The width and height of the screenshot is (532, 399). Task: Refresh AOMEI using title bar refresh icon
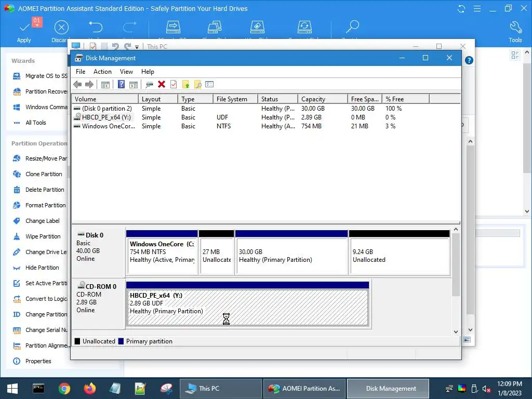(x=461, y=8)
